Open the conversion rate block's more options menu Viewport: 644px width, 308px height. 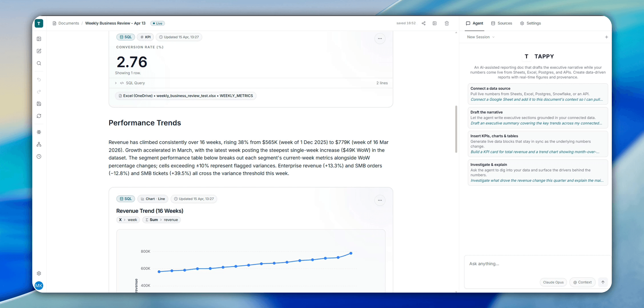[380, 38]
